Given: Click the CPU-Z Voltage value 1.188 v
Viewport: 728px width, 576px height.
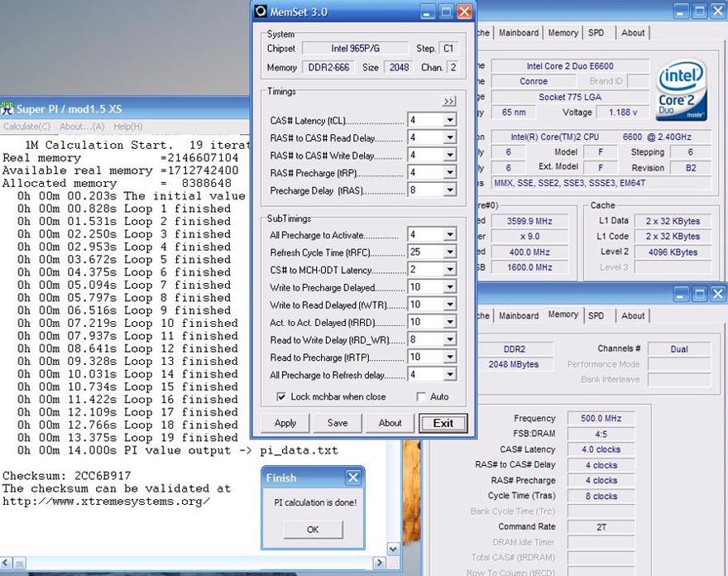Looking at the screenshot, I should coord(623,113).
